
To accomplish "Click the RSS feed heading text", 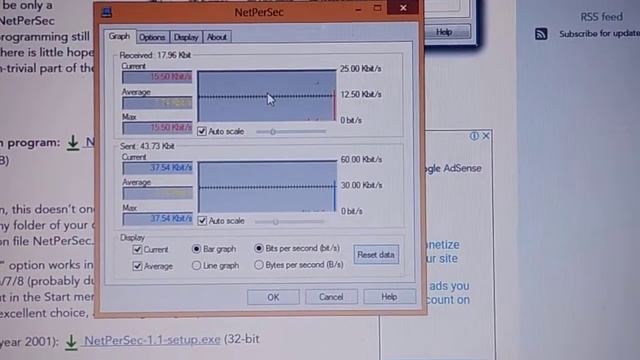I will [x=601, y=17].
